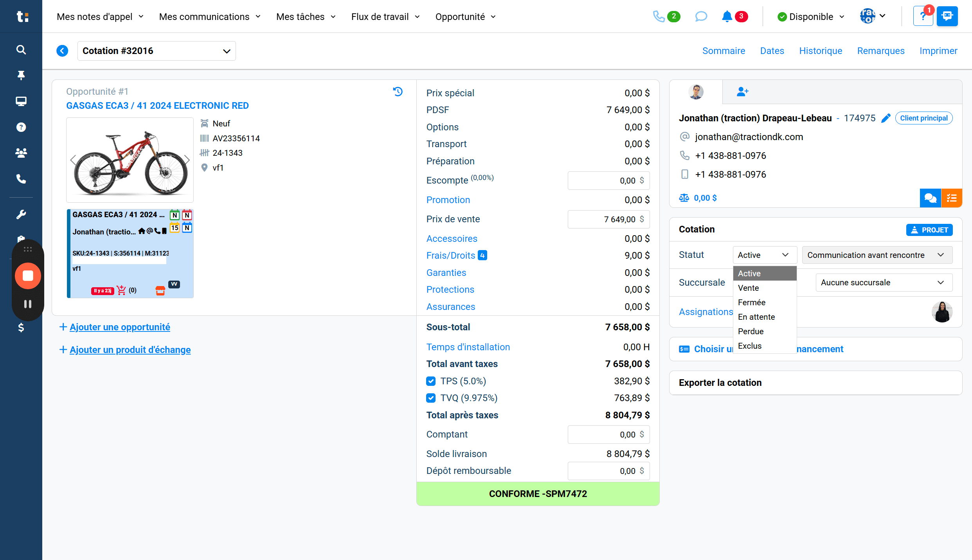This screenshot has height=560, width=972.
Task: Open the Historique link
Action: (821, 51)
